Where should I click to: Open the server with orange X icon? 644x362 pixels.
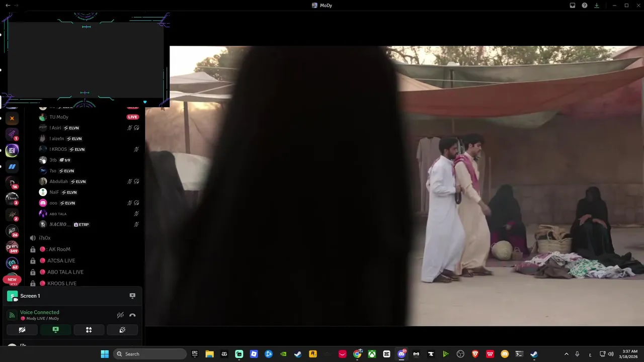[12, 119]
